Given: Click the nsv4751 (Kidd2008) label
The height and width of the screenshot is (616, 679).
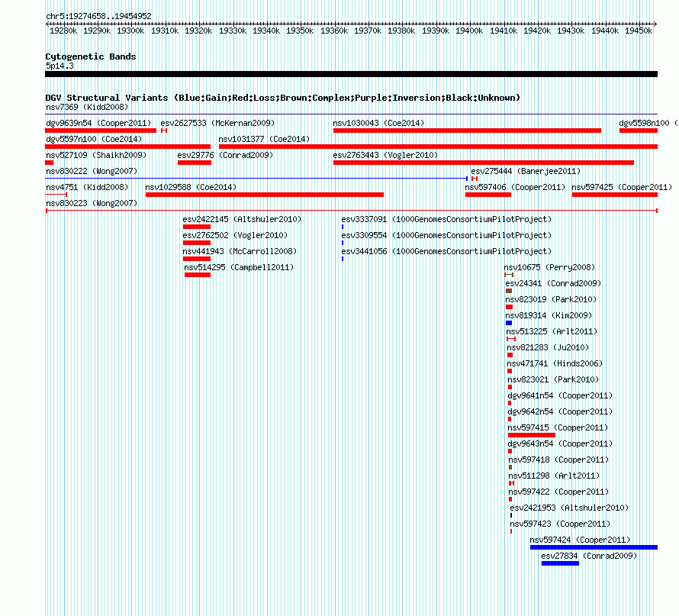Looking at the screenshot, I should (x=87, y=187).
